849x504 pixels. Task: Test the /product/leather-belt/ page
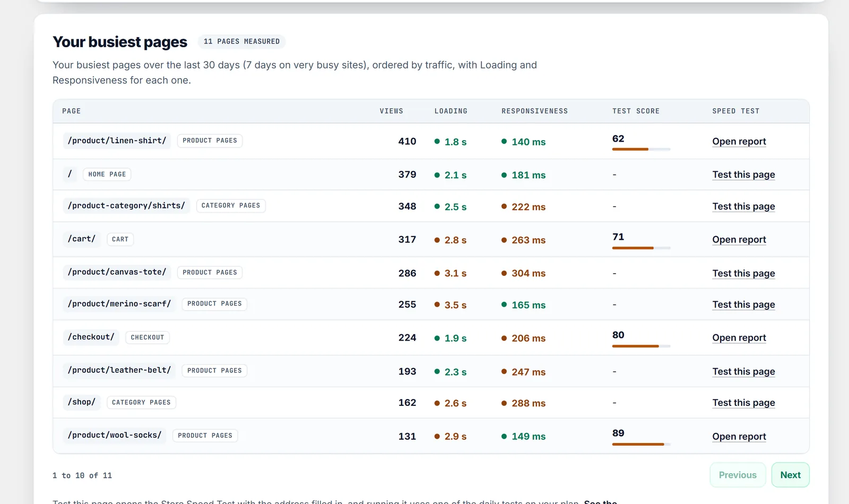743,371
